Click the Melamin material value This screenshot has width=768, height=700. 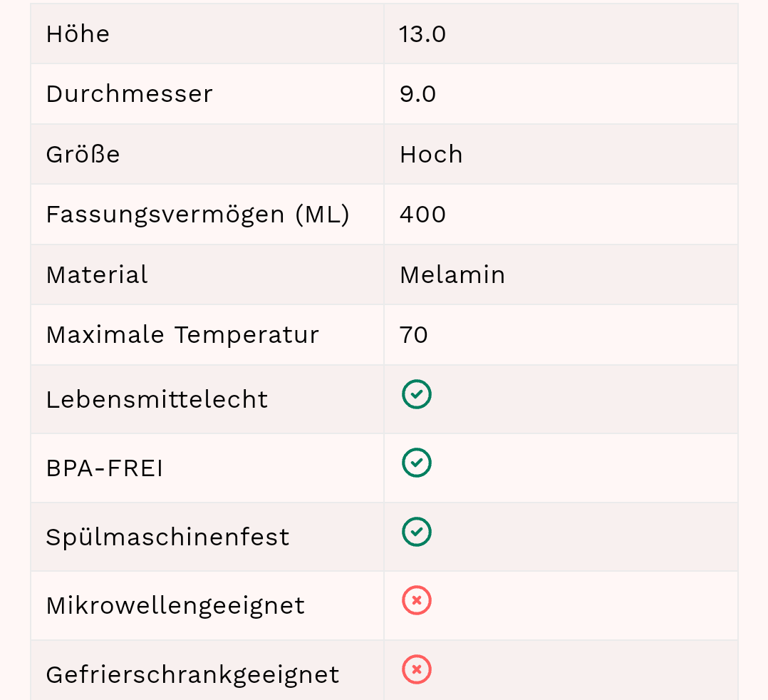(452, 275)
